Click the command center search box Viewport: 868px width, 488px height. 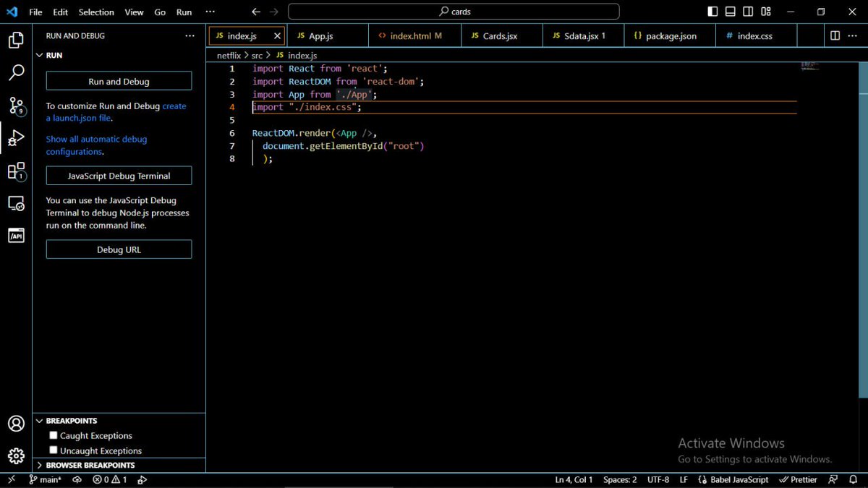[454, 12]
